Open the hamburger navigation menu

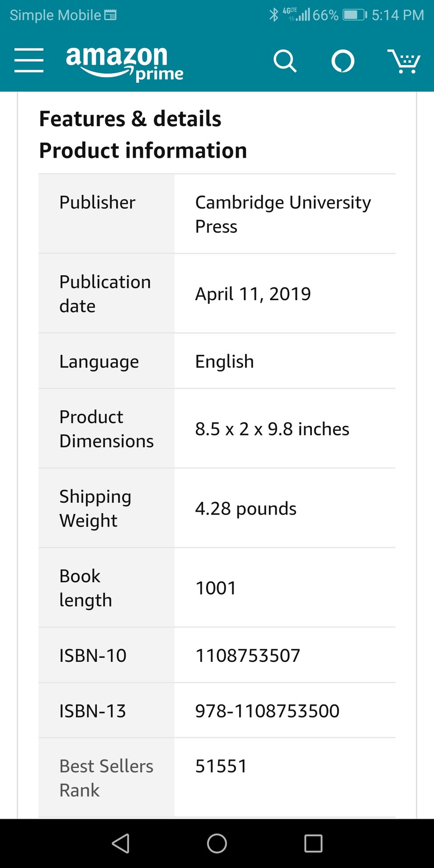29,60
